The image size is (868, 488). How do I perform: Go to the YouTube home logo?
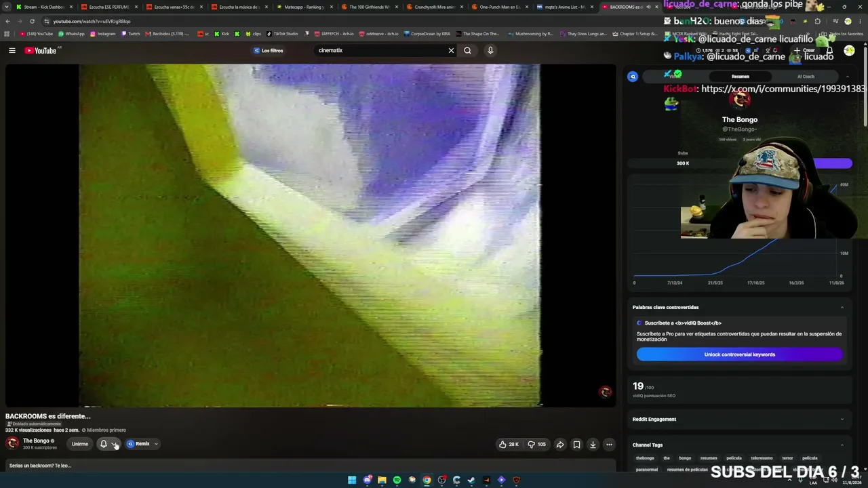pyautogui.click(x=41, y=50)
